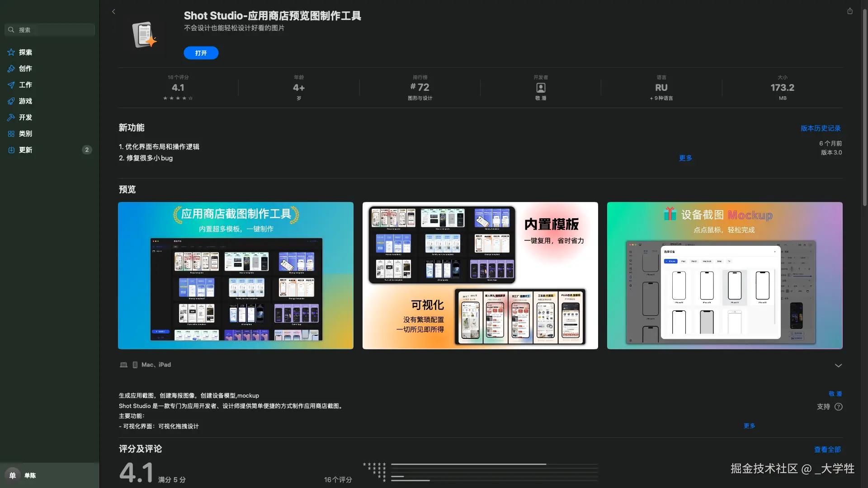Click the developer name 敬潇 link
Viewport: 868px width, 488px height.
(836, 394)
